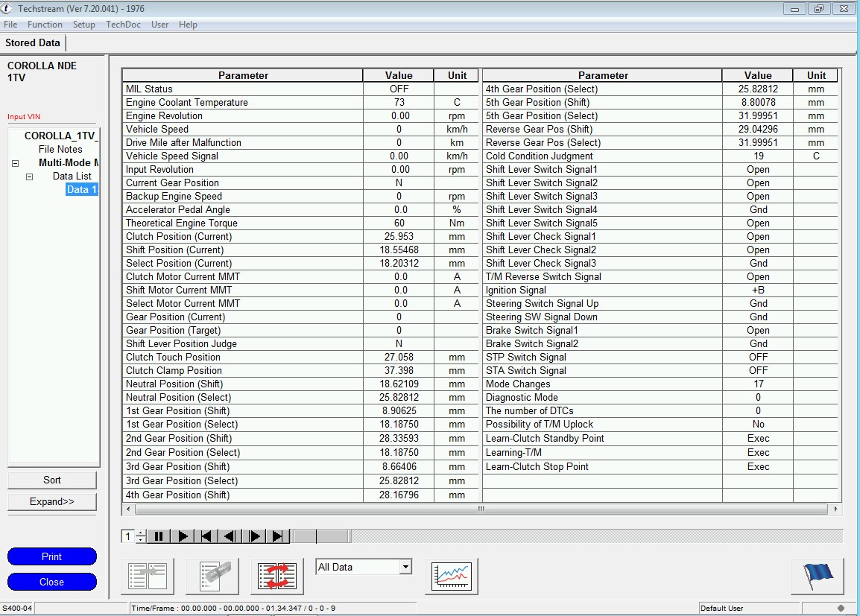
Task: Select File Notes in the tree
Action: (60, 150)
